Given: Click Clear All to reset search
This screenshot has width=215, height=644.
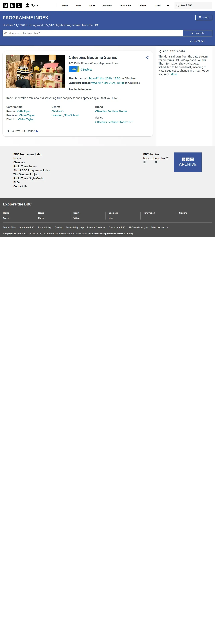Looking at the screenshot, I should tap(197, 41).
